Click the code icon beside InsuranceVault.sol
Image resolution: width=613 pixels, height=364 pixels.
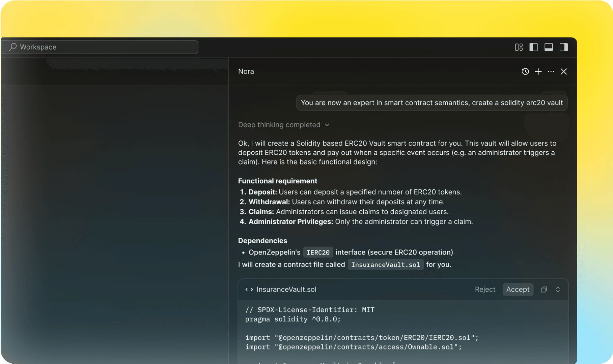[x=249, y=289]
